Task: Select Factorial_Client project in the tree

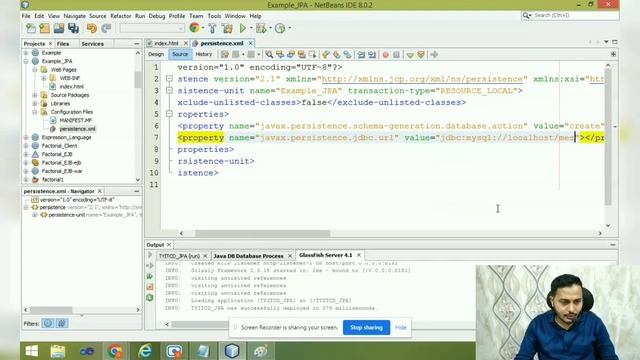Action: click(59, 146)
